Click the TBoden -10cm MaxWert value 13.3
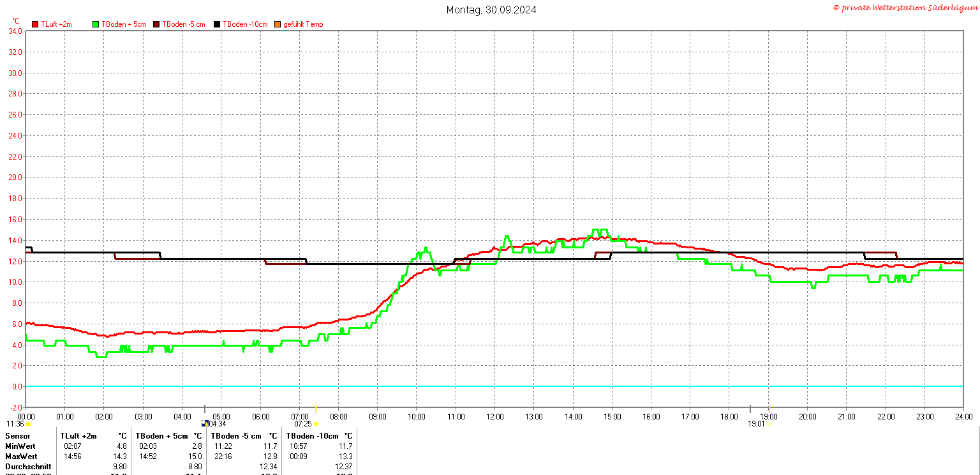980x475 pixels. tap(345, 456)
